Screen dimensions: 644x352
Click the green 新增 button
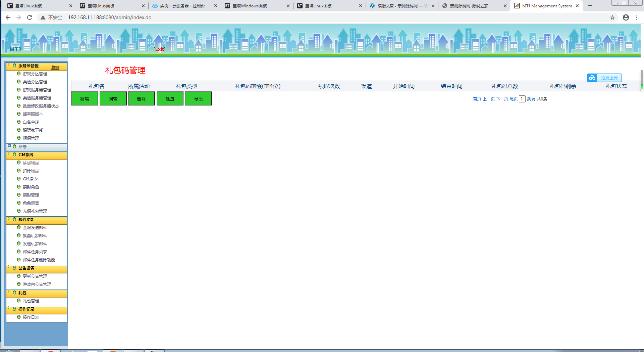(x=85, y=99)
